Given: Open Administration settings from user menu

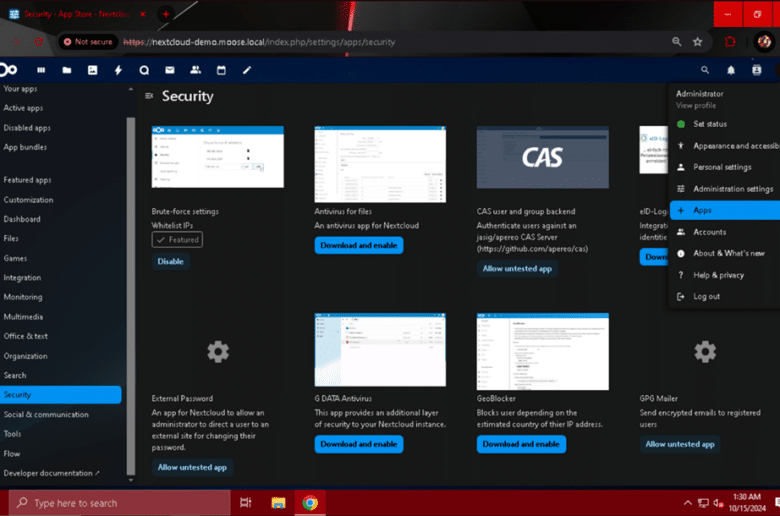Looking at the screenshot, I should [x=725, y=189].
